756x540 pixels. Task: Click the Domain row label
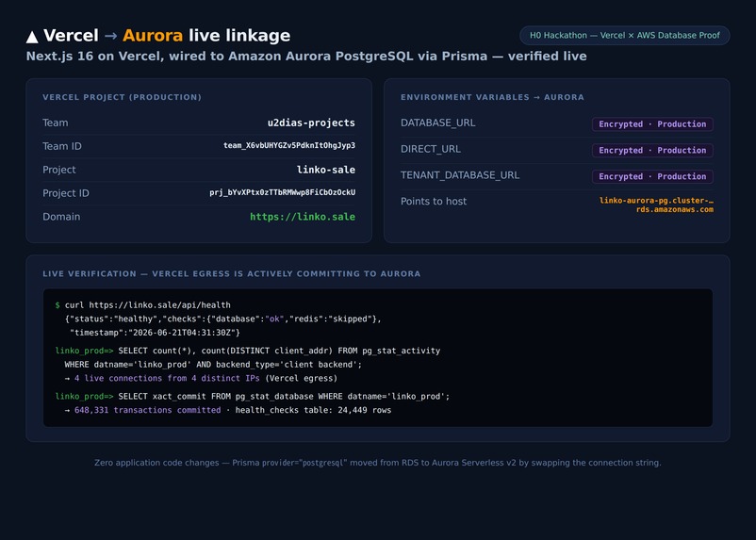click(61, 217)
